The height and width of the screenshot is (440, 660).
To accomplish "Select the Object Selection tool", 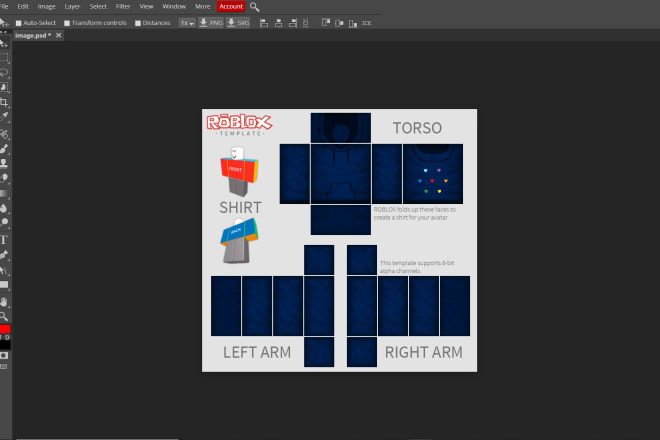I will pyautogui.click(x=4, y=87).
